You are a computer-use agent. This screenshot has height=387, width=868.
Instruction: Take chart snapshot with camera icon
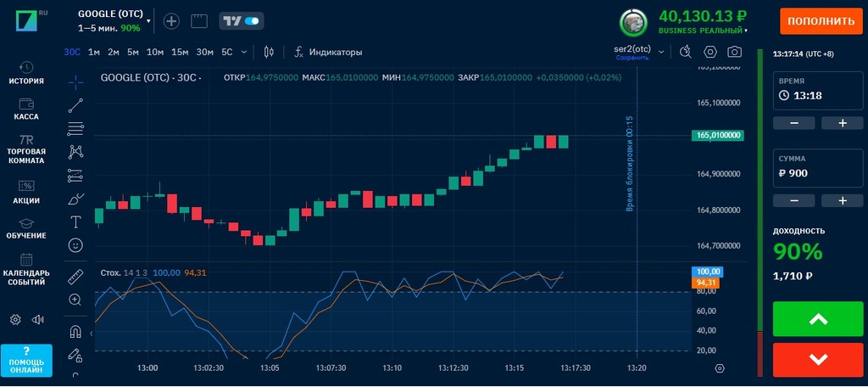click(x=735, y=52)
